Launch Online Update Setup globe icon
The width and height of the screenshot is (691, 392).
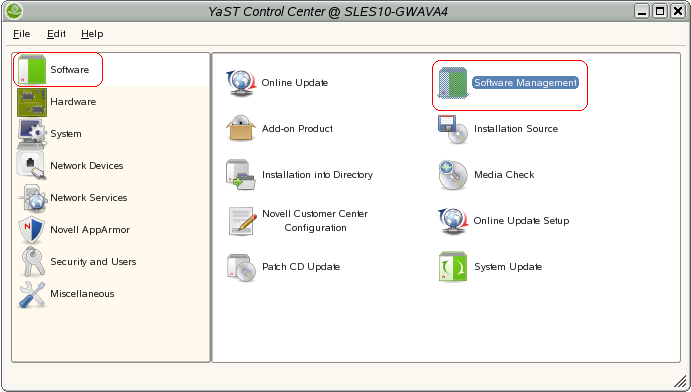(453, 221)
